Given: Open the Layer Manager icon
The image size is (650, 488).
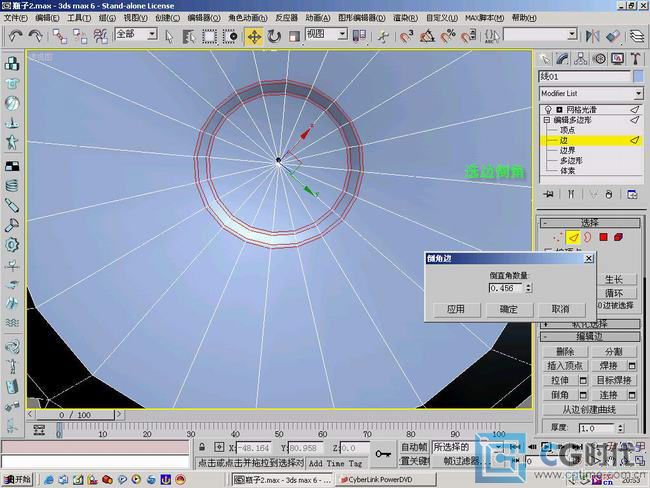Looking at the screenshot, I should tap(637, 36).
